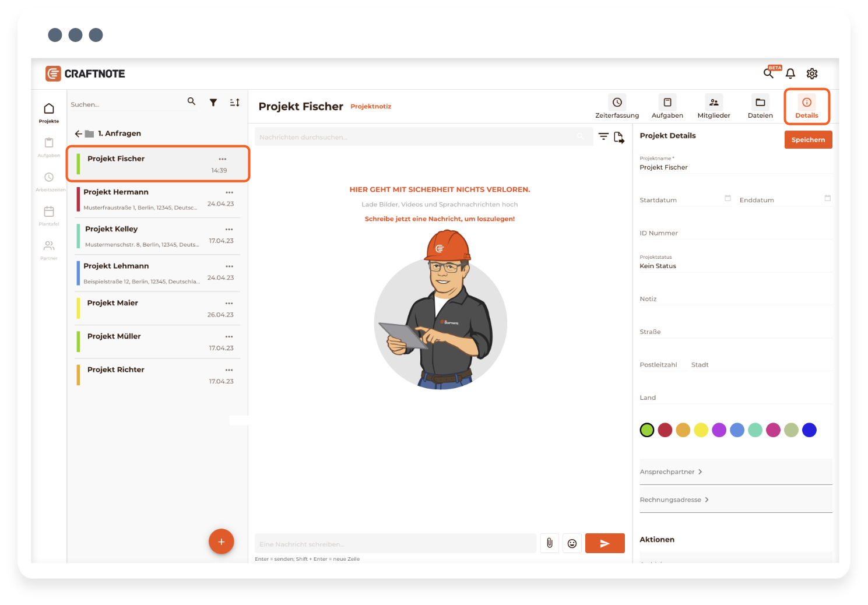Select Projekt Lehmann in list
Screen dimensions: 868x605
coord(158,273)
